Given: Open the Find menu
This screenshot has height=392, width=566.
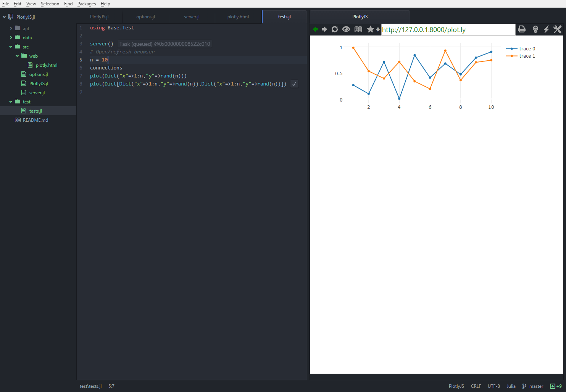Looking at the screenshot, I should 68,4.
